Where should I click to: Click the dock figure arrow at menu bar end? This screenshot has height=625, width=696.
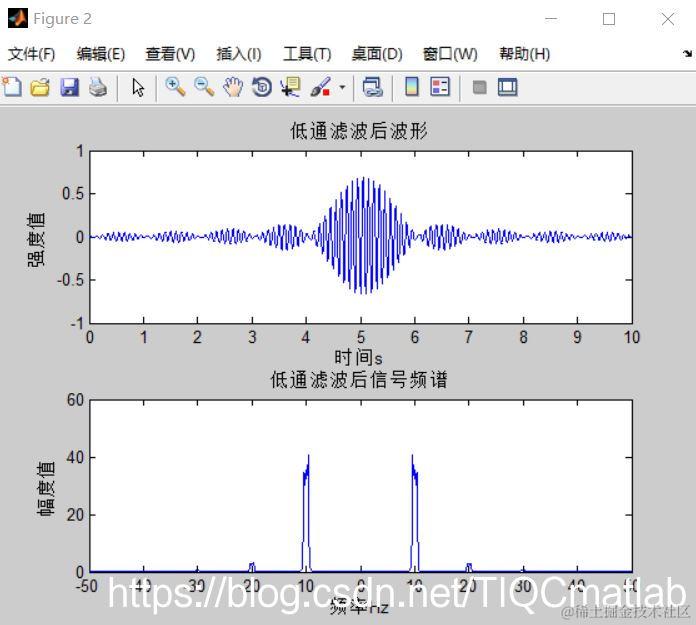click(688, 54)
